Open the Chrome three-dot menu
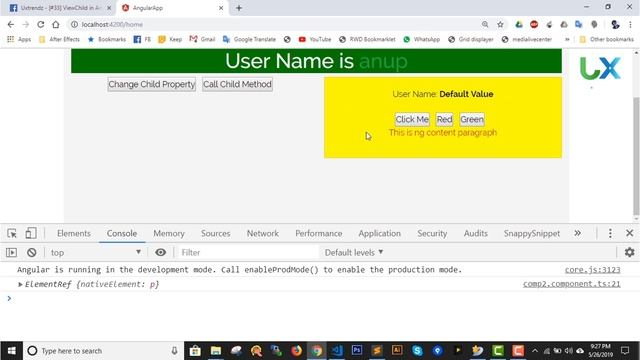This screenshot has width=640, height=360. click(x=630, y=24)
